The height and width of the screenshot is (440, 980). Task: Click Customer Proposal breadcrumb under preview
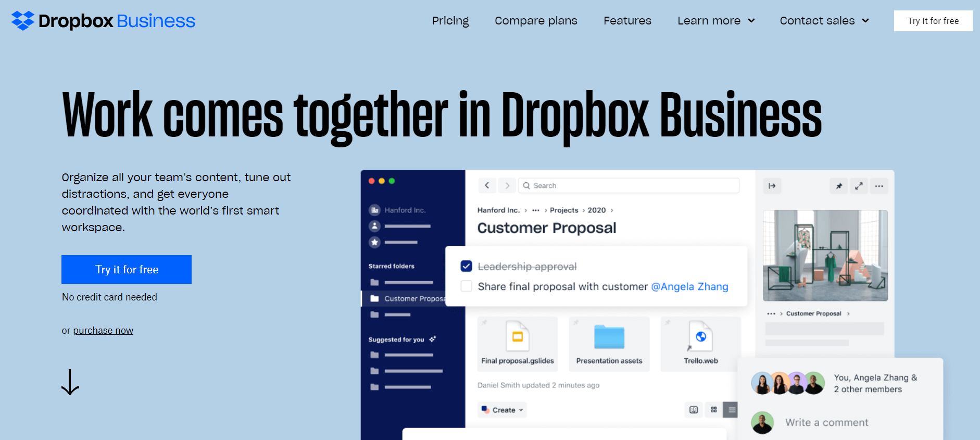click(813, 313)
